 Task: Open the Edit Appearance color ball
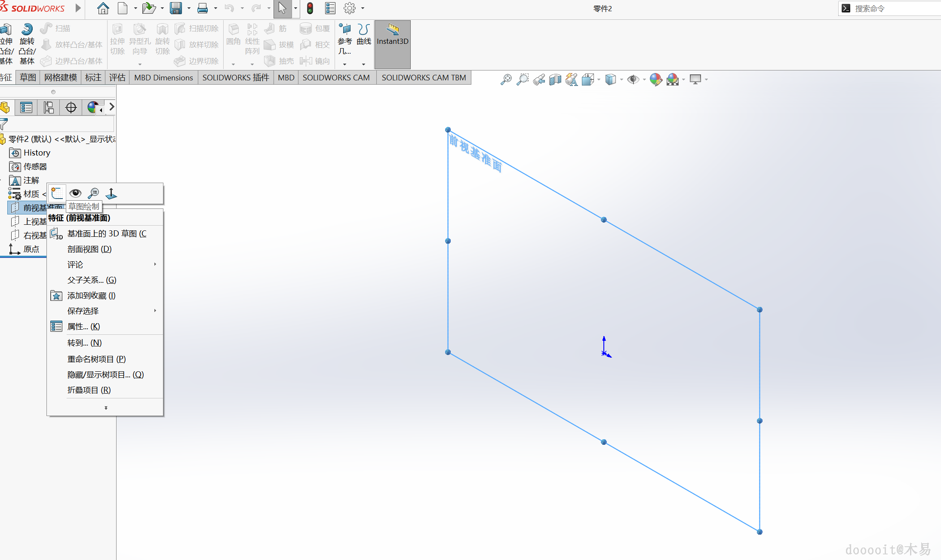point(655,80)
